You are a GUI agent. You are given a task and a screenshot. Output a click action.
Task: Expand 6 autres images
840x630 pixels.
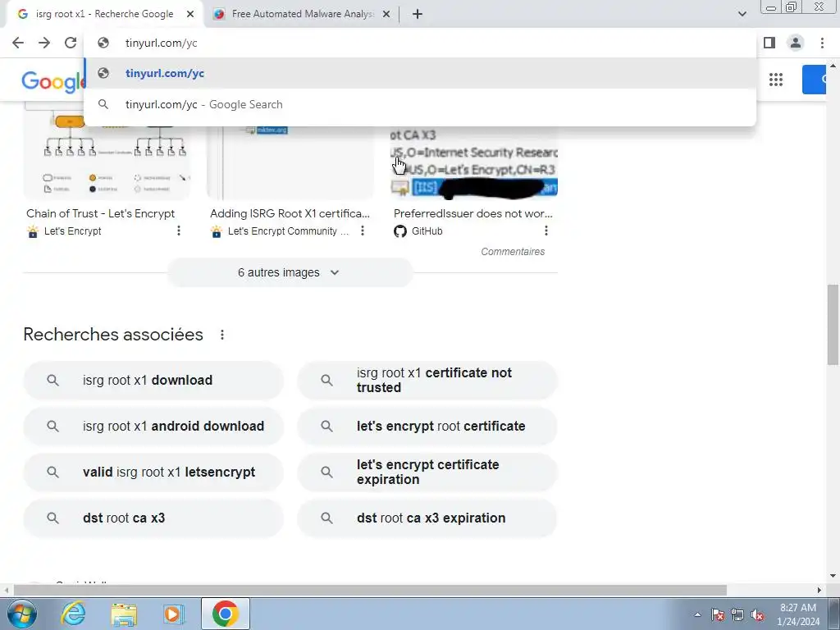click(290, 272)
